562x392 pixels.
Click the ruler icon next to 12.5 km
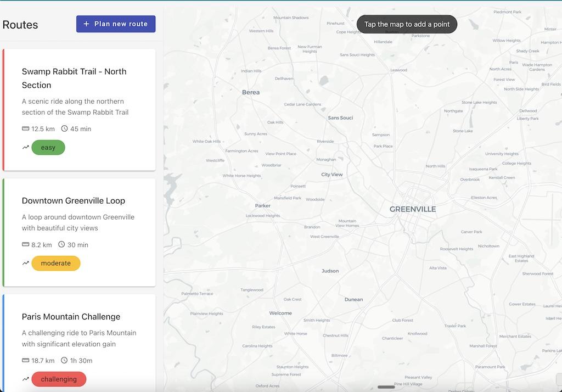tap(25, 128)
